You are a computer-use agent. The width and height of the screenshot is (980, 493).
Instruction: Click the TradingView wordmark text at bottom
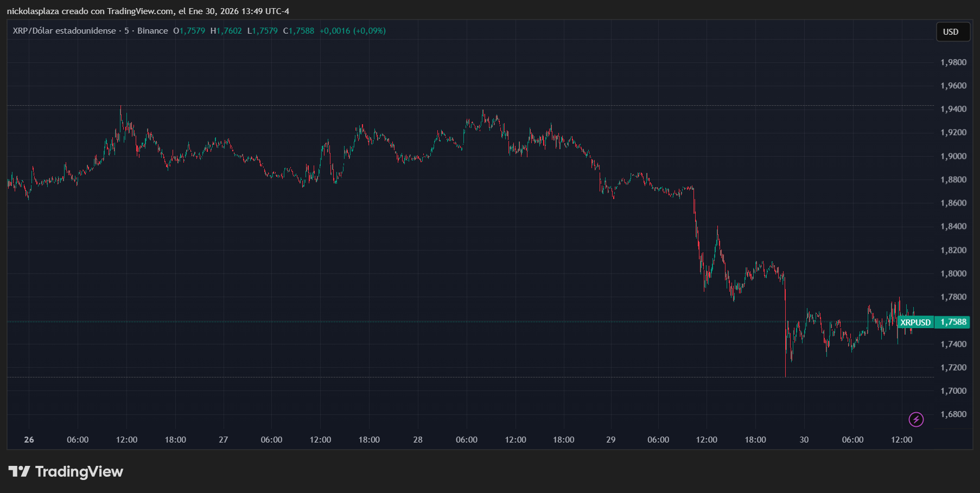click(79, 471)
